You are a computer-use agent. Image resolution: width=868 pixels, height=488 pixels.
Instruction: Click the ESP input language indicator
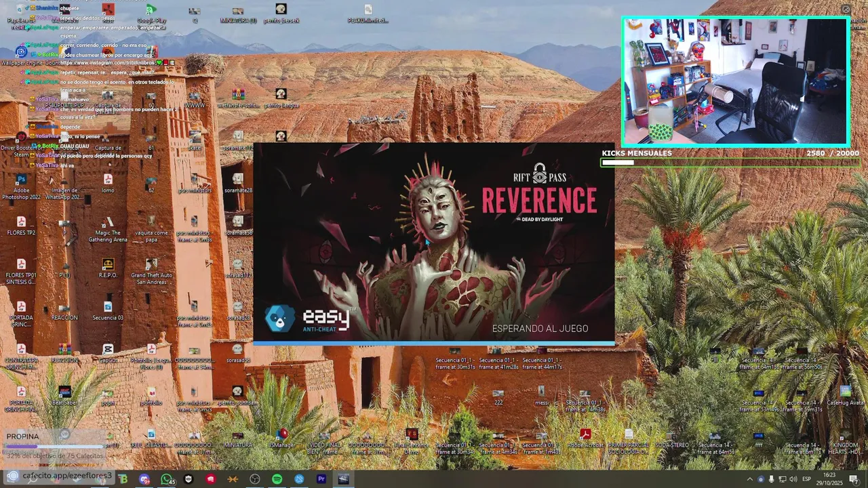(x=807, y=479)
